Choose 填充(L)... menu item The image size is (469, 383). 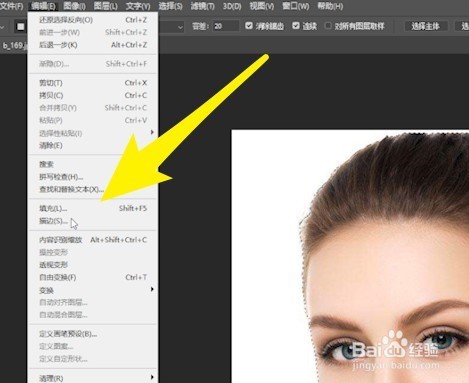pos(93,208)
